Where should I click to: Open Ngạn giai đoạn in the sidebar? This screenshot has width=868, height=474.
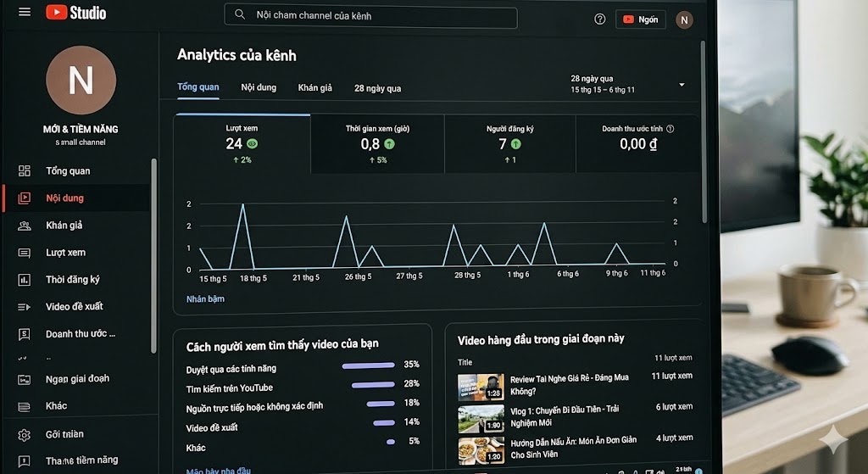pos(77,379)
